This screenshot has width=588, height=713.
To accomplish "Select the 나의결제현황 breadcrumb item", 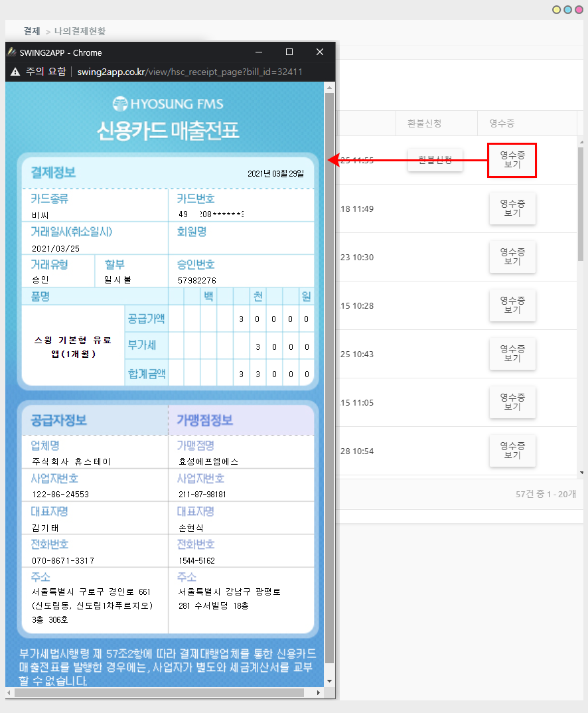I will point(80,31).
